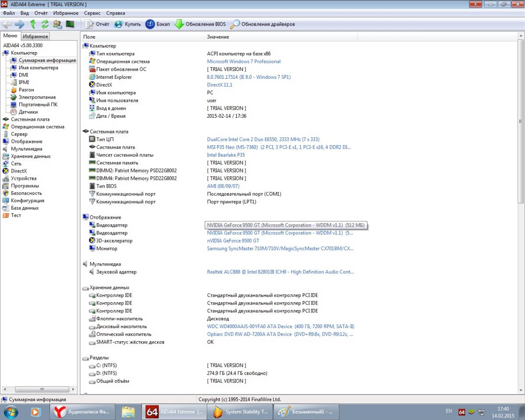Click Realtek ALC888 audio adapter link
Image resolution: width=525 pixels, height=420 pixels.
click(x=280, y=272)
